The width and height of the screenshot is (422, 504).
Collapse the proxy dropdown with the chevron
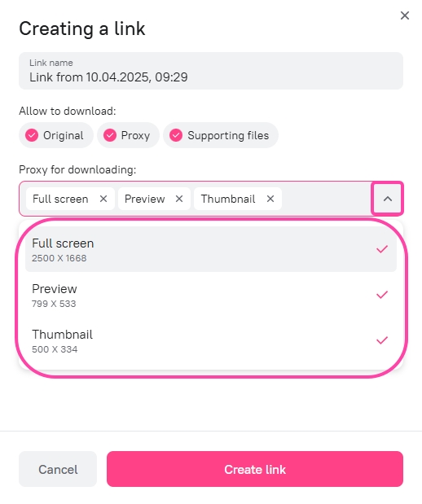pyautogui.click(x=388, y=199)
